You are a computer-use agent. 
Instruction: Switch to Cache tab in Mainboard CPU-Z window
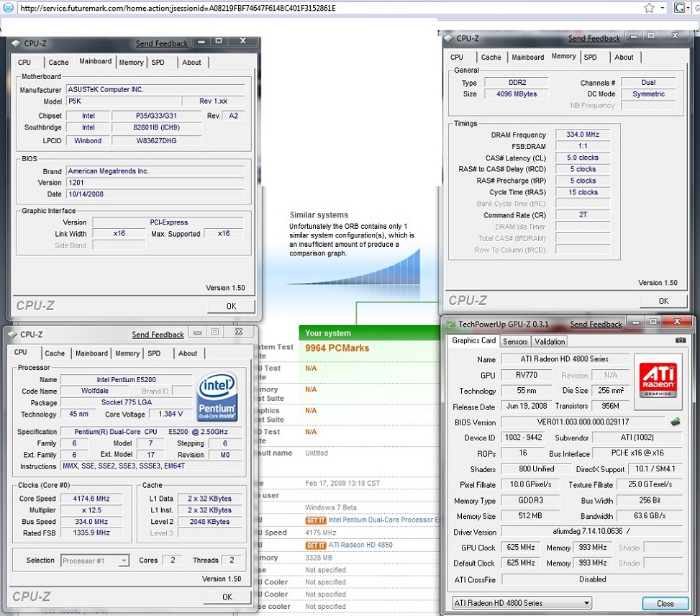(58, 62)
